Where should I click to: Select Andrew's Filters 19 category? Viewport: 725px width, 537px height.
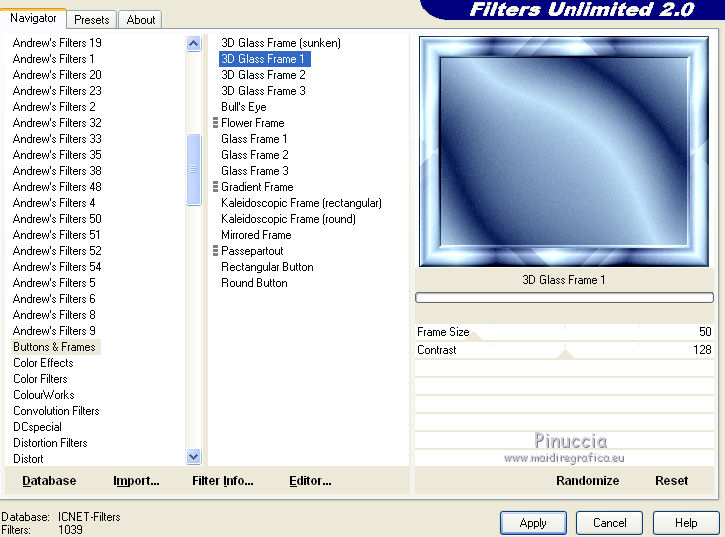[57, 43]
